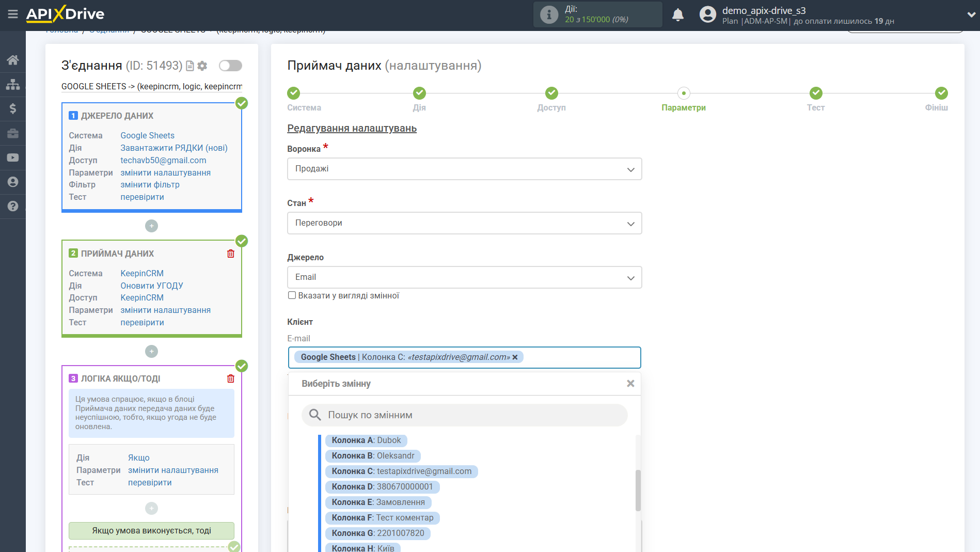The height and width of the screenshot is (552, 980).
Task: Open the Джерело Email dropdown
Action: pos(464,277)
